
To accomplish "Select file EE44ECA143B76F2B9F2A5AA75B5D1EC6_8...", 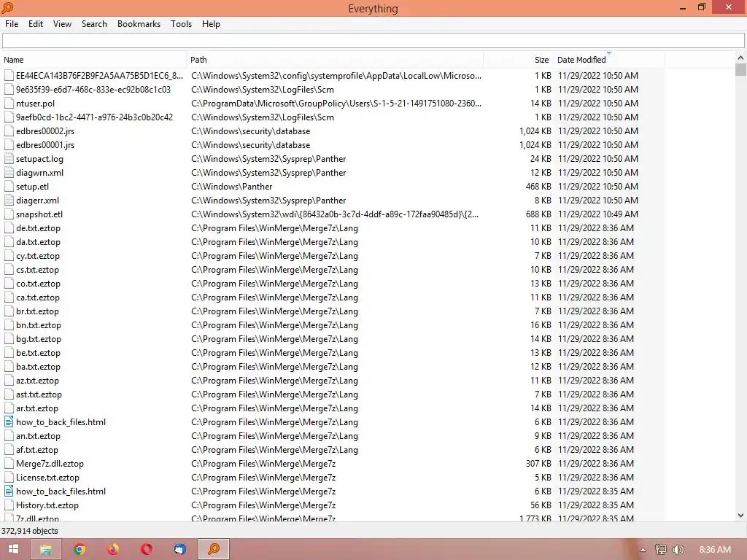I will click(x=99, y=75).
